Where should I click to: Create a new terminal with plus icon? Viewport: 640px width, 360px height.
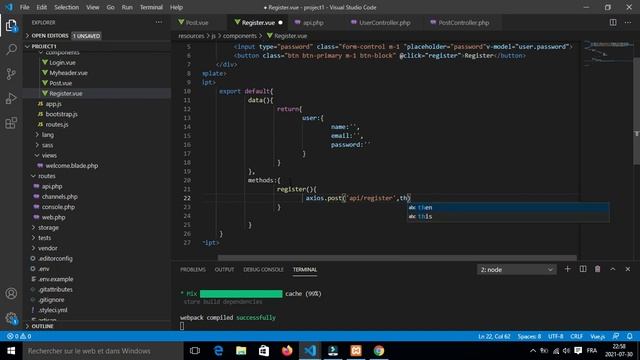567,269
